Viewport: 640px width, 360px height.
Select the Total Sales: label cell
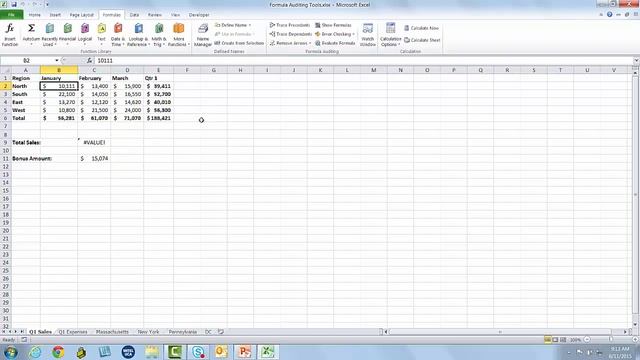(x=26, y=142)
